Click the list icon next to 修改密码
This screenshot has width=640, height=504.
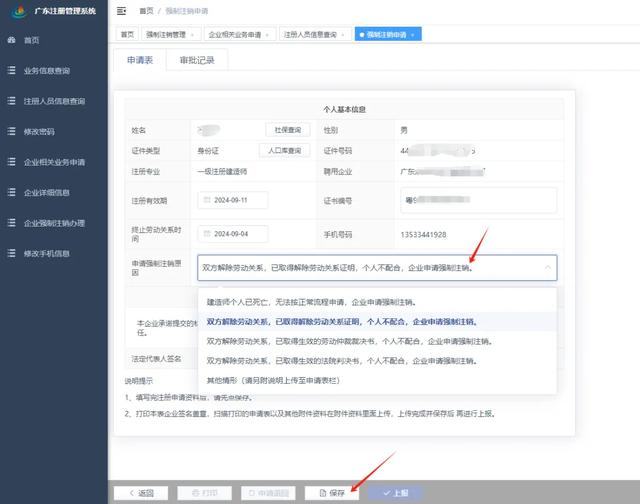11,131
